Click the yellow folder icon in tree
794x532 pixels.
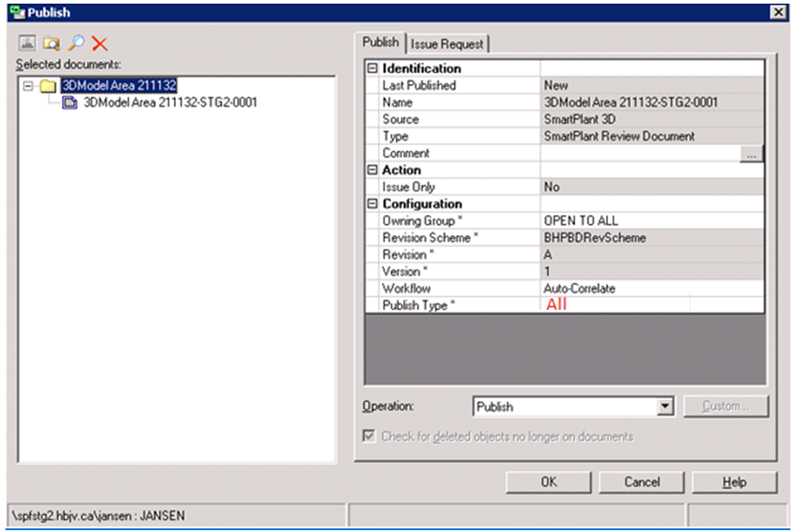(48, 86)
